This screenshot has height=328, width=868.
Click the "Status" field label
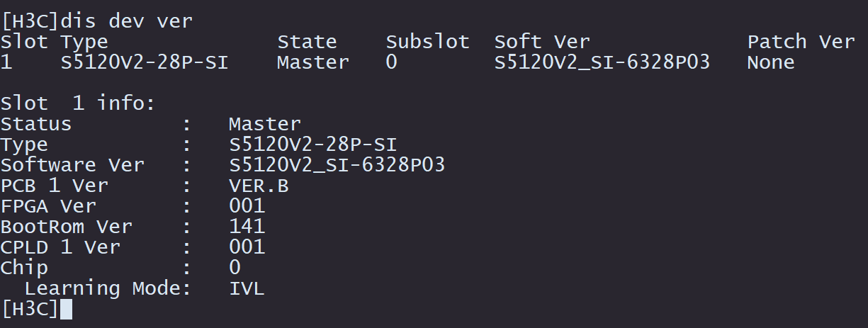tap(36, 124)
